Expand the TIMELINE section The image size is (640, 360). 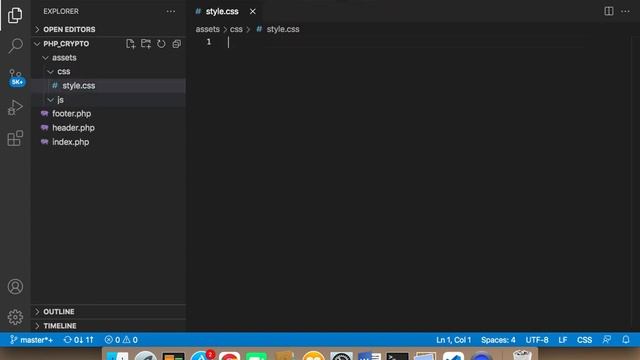click(109, 326)
